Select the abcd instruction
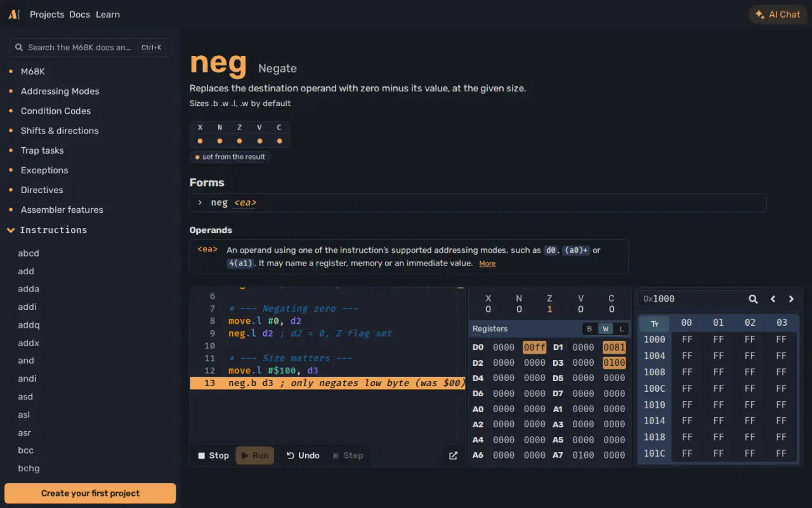 (x=29, y=253)
